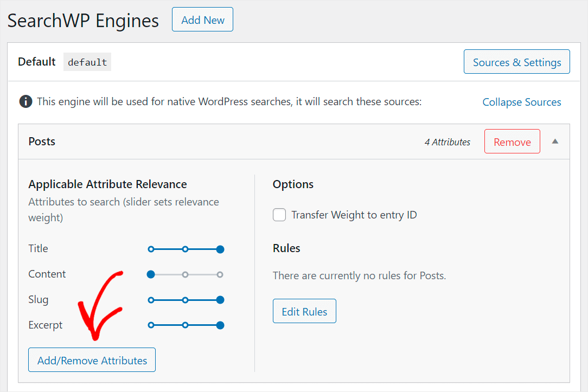
Task: Click the Rules heading
Action: (x=286, y=248)
